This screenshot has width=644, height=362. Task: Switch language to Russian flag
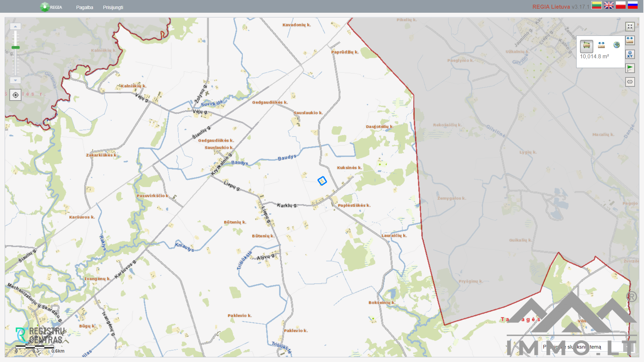pyautogui.click(x=633, y=5)
